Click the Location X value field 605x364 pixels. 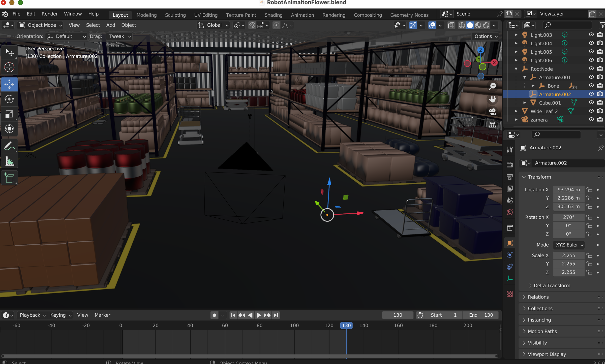pyautogui.click(x=568, y=190)
